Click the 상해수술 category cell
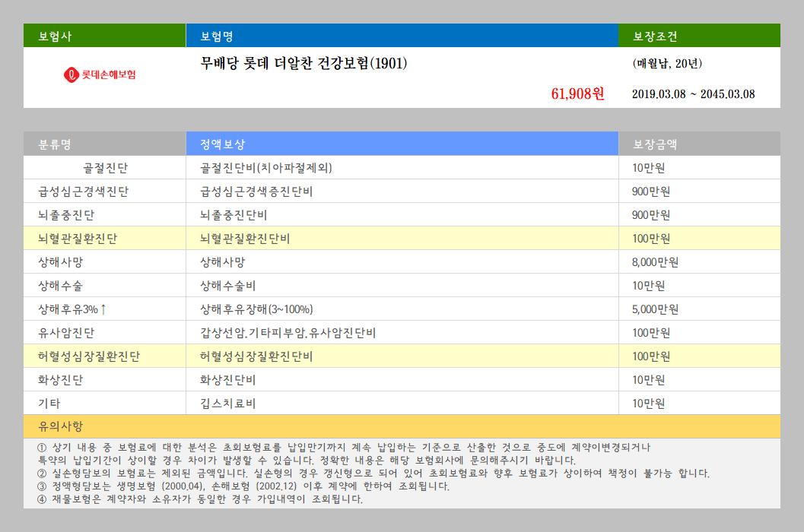The image size is (804, 532). coord(105,286)
